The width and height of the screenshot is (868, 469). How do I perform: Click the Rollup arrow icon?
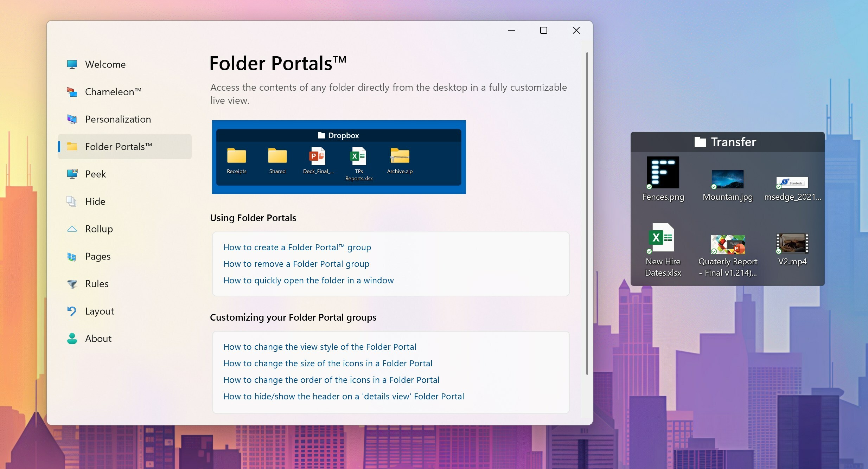[x=72, y=229]
